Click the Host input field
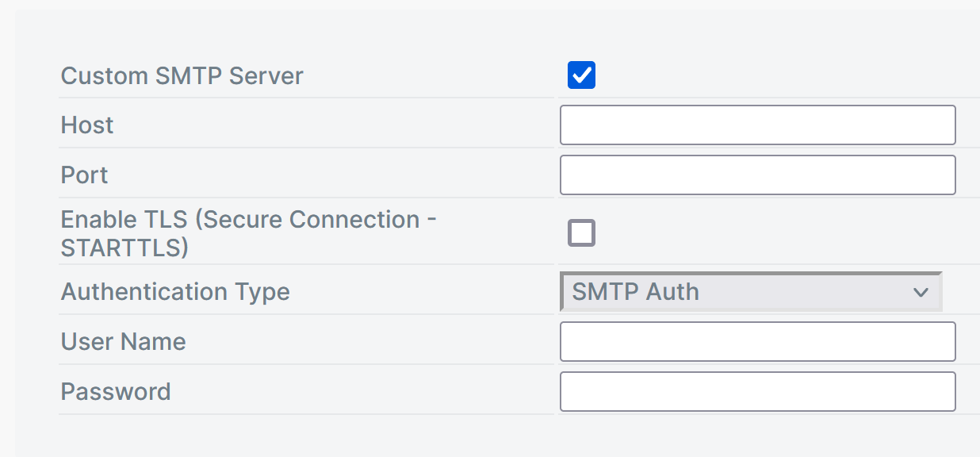The width and height of the screenshot is (980, 457). (x=757, y=125)
